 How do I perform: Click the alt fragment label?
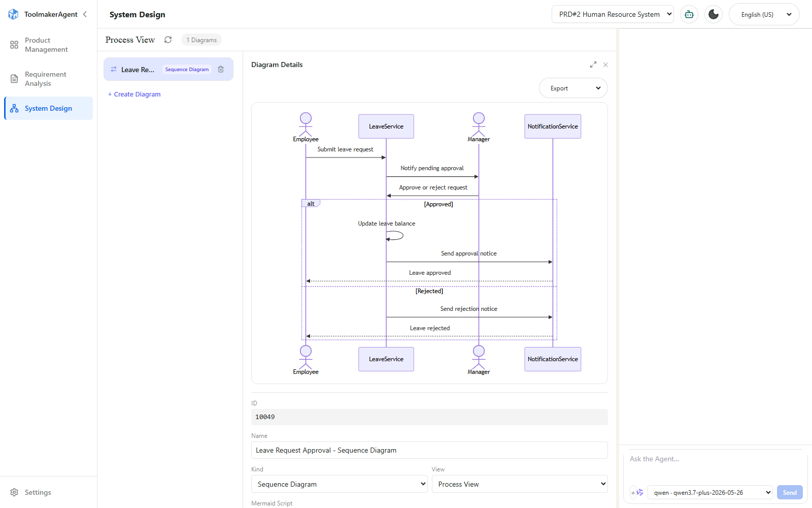pos(311,204)
